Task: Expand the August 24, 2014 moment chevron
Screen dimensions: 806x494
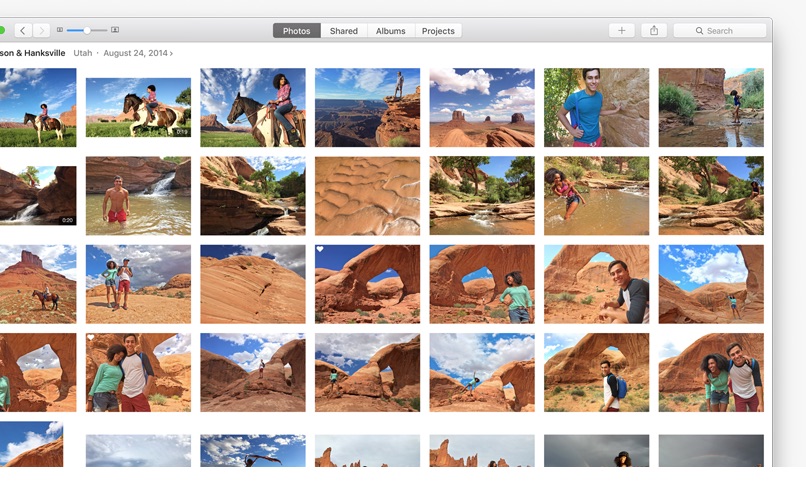Action: [x=171, y=53]
